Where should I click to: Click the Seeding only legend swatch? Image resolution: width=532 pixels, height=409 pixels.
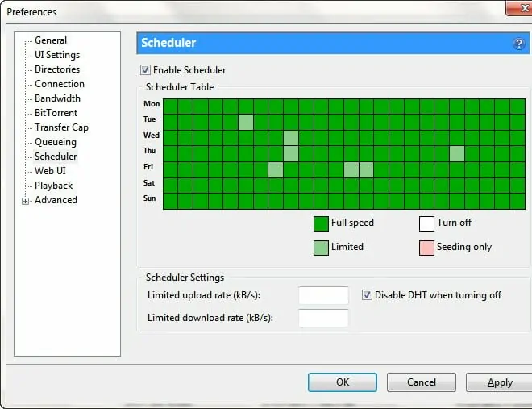[x=426, y=248]
